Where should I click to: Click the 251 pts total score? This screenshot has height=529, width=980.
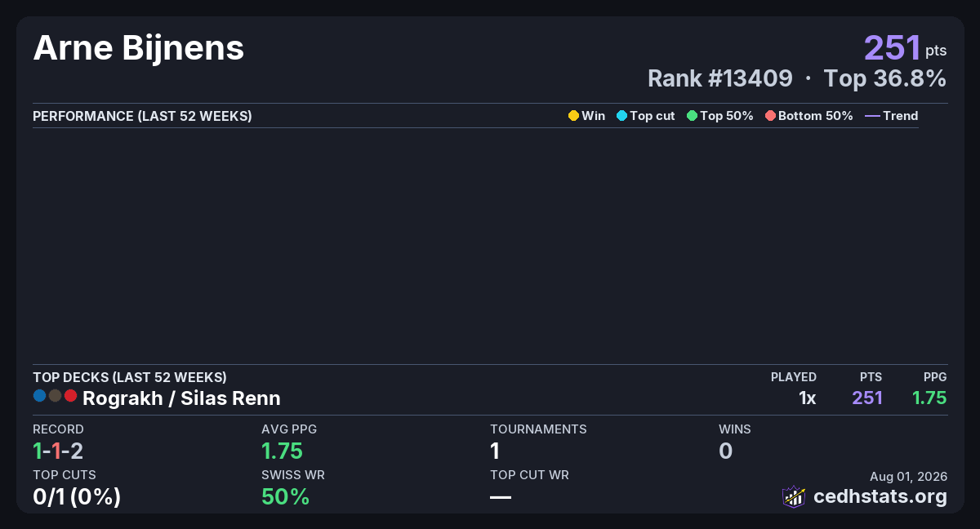click(x=906, y=48)
